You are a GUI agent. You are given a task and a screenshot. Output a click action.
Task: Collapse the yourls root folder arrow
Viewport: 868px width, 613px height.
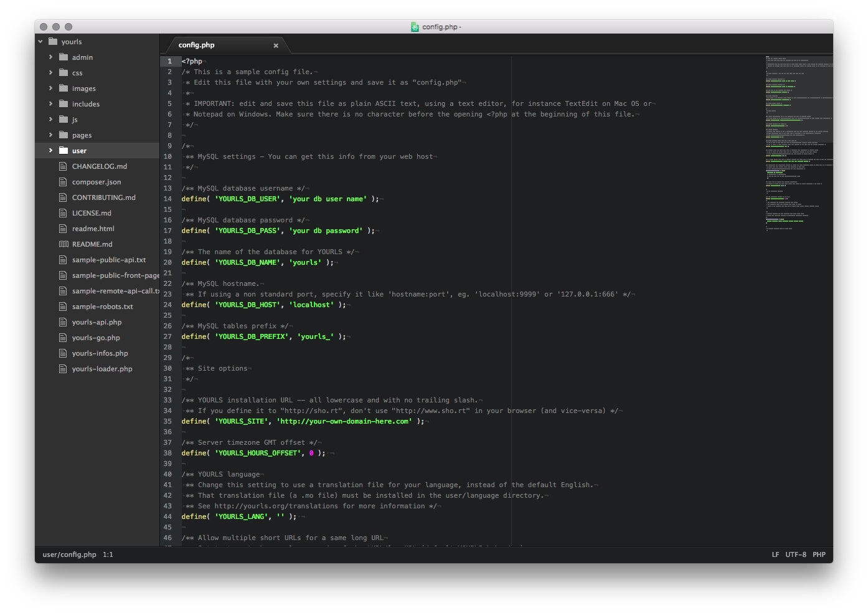click(40, 42)
